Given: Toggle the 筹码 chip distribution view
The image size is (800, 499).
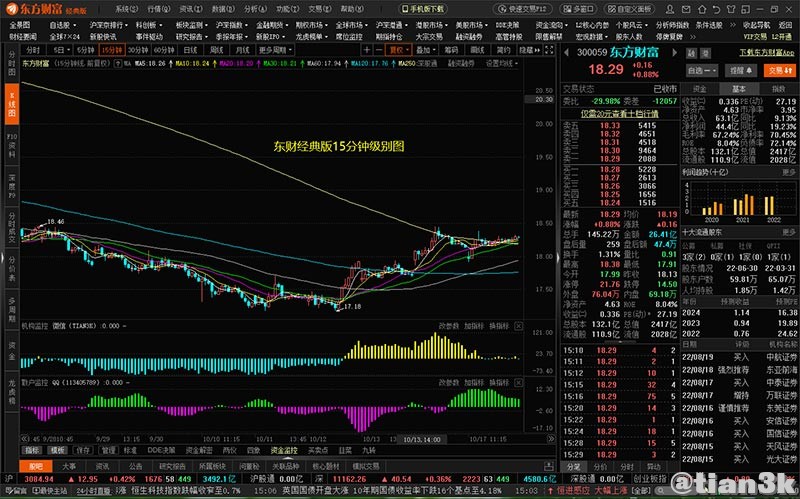Looking at the screenshot, I should click(x=451, y=49).
